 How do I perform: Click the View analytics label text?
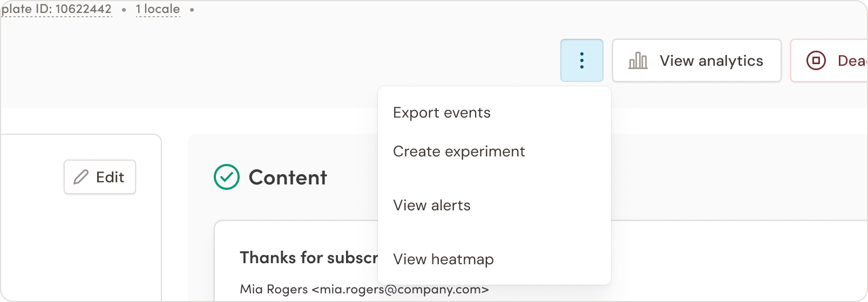click(711, 61)
